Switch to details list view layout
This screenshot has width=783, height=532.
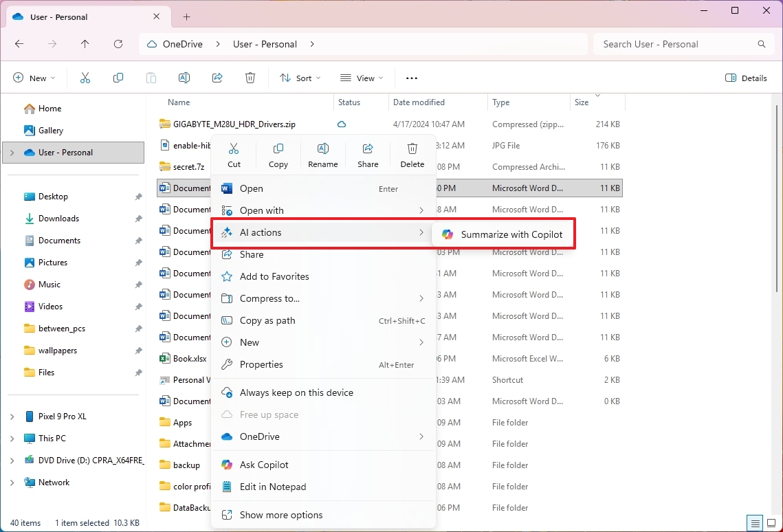click(755, 523)
